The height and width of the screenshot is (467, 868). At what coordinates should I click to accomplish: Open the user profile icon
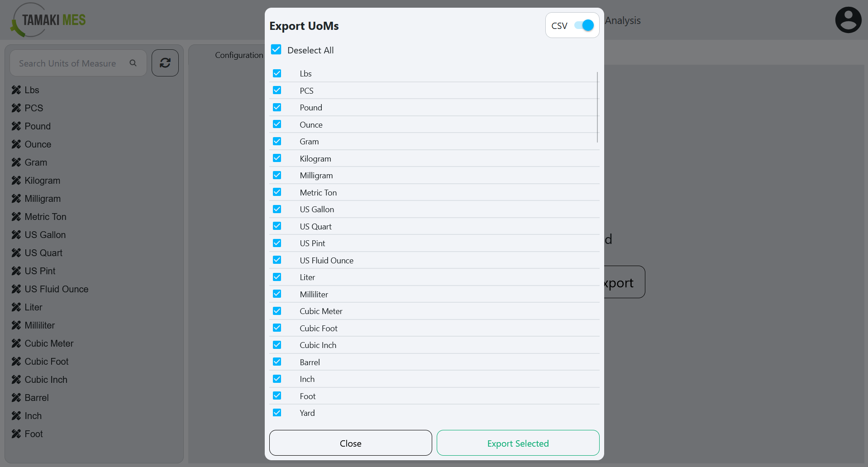tap(848, 19)
